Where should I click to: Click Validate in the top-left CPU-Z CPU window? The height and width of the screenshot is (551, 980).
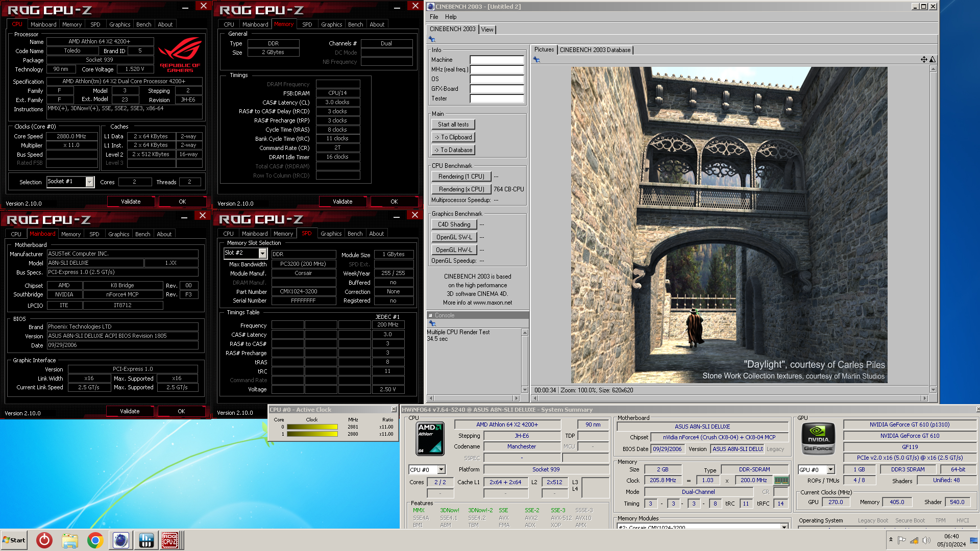(131, 202)
